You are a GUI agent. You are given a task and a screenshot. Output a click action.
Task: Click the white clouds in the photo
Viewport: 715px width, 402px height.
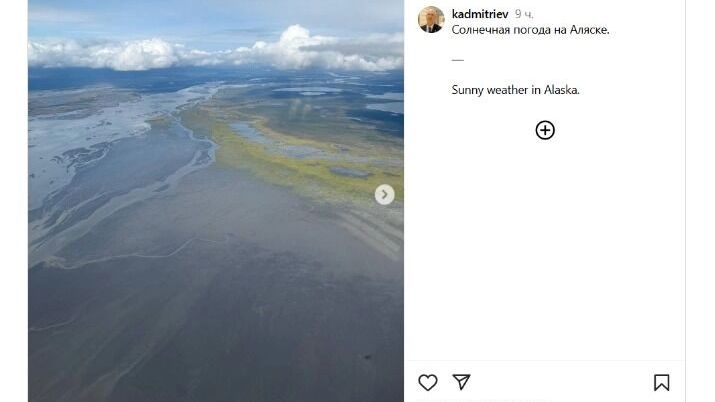(x=214, y=50)
